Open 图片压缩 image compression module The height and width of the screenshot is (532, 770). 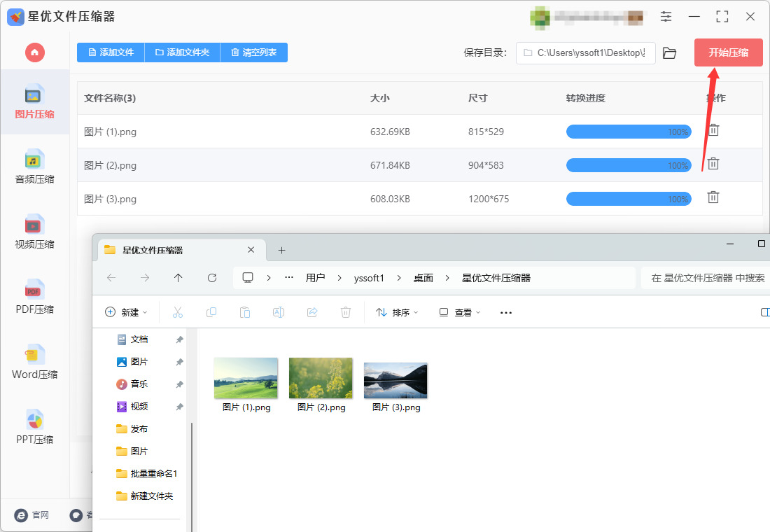[x=34, y=102]
